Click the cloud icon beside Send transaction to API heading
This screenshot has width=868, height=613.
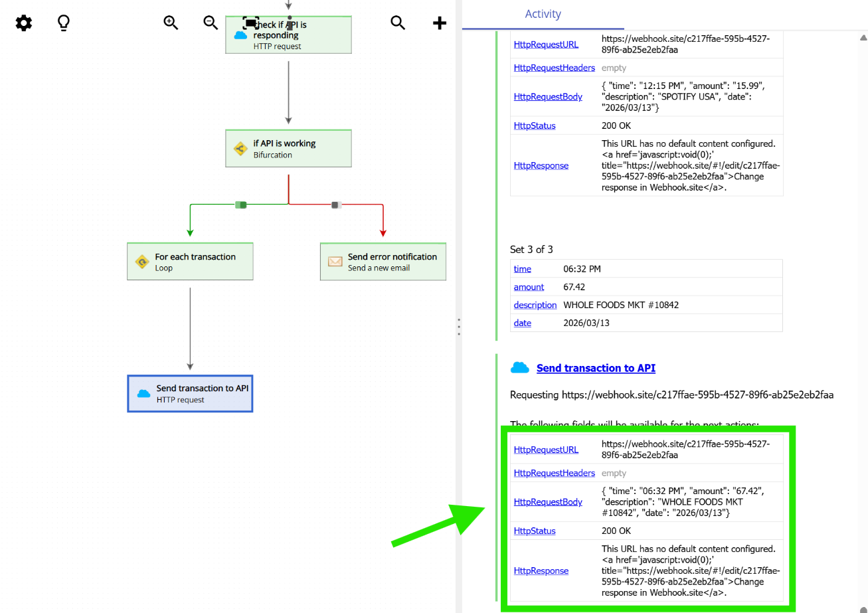[520, 367]
